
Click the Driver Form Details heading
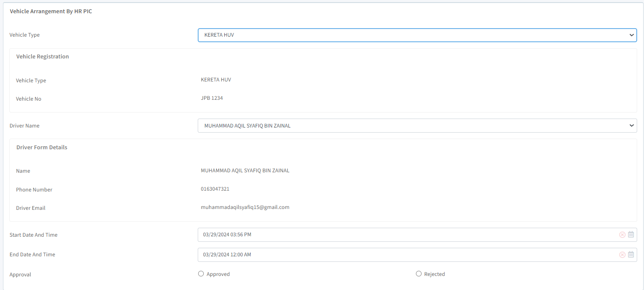[42, 147]
